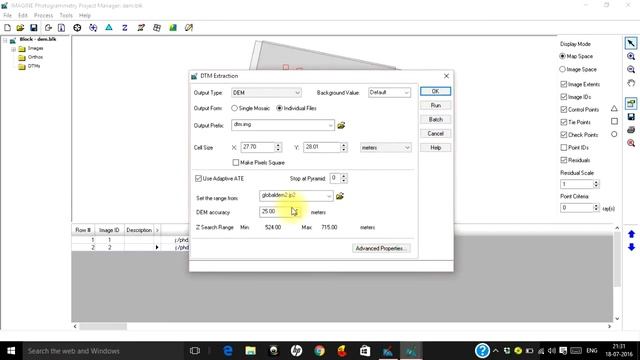Image resolution: width=640 pixels, height=360 pixels.
Task: Open the File menu
Action: click(x=8, y=16)
